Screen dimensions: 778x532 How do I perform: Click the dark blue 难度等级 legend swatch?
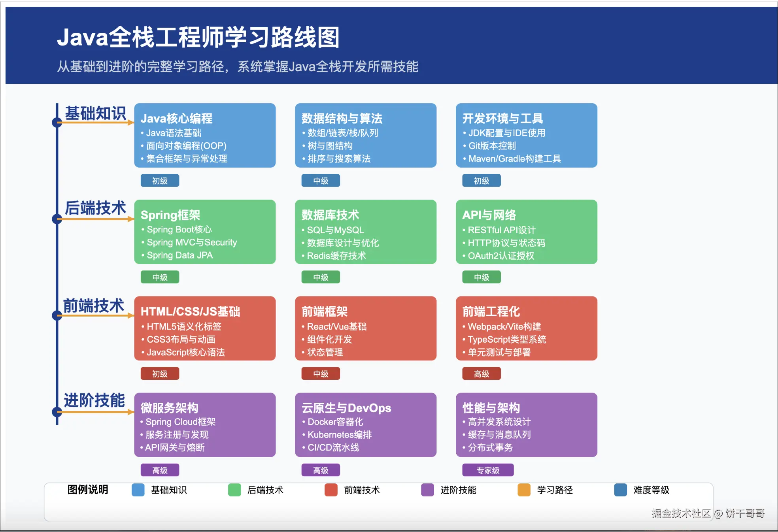pyautogui.click(x=620, y=490)
